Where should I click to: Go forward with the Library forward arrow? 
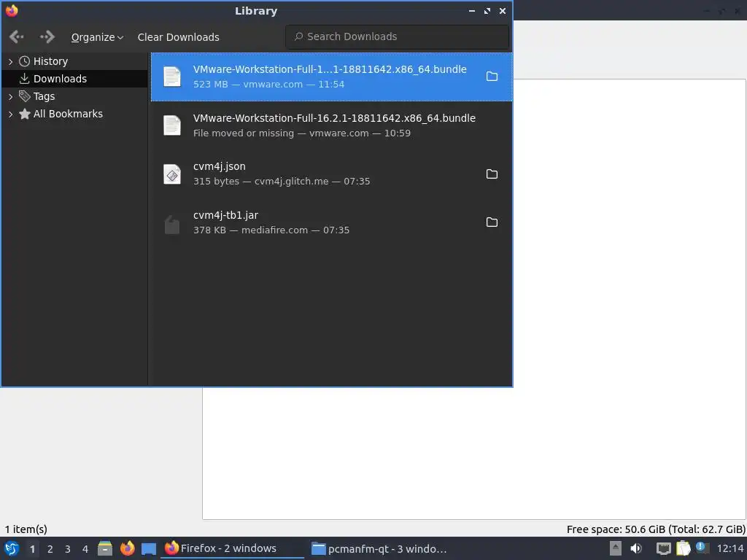[47, 36]
